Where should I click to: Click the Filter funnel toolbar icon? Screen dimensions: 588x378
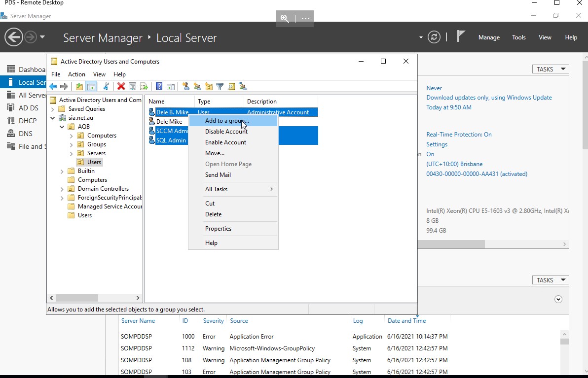[220, 87]
